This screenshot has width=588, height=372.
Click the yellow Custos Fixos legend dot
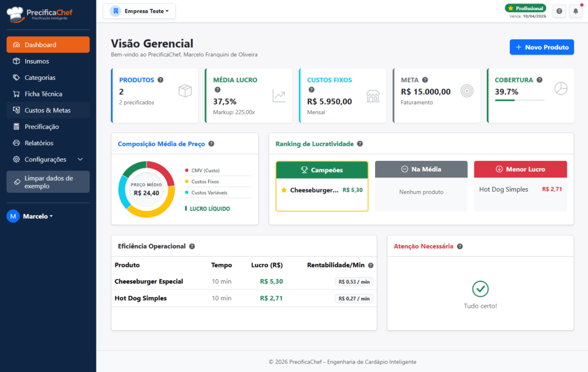tap(187, 181)
